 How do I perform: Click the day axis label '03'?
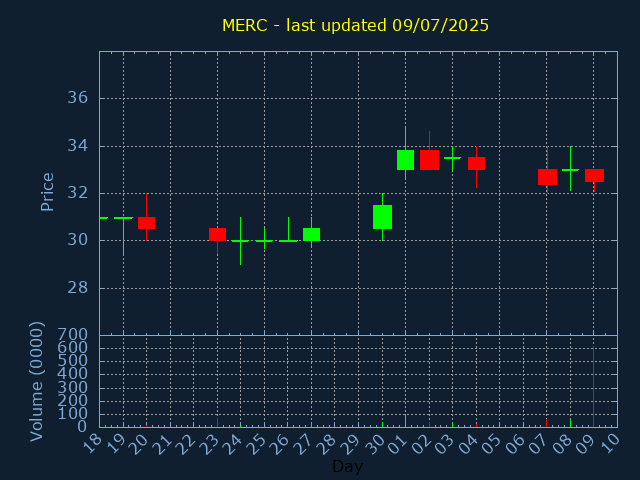point(445,444)
